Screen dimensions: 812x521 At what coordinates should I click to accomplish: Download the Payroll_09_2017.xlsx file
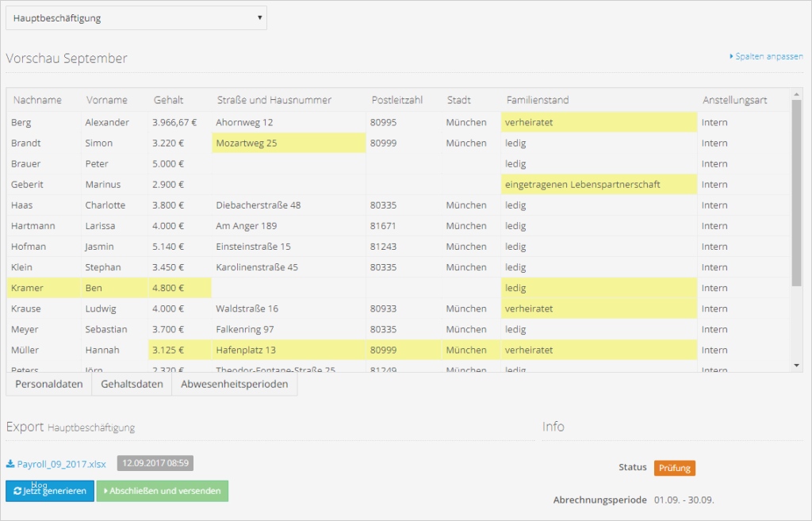point(61,464)
